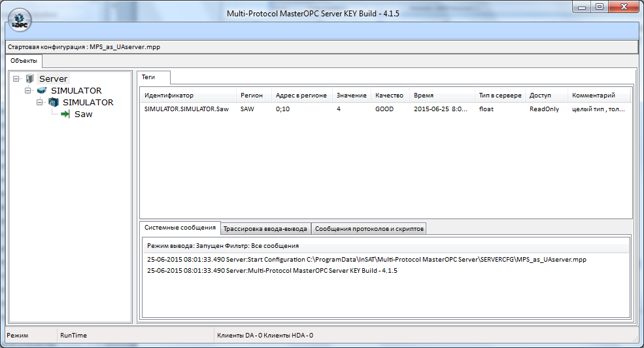Switch to Трассировка ввода-вывода tab
Image resolution: width=644 pixels, height=348 pixels.
265,229
